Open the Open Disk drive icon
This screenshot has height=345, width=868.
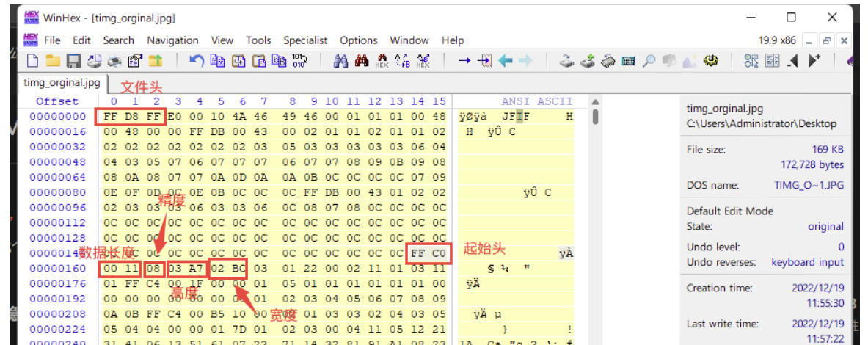(566, 62)
